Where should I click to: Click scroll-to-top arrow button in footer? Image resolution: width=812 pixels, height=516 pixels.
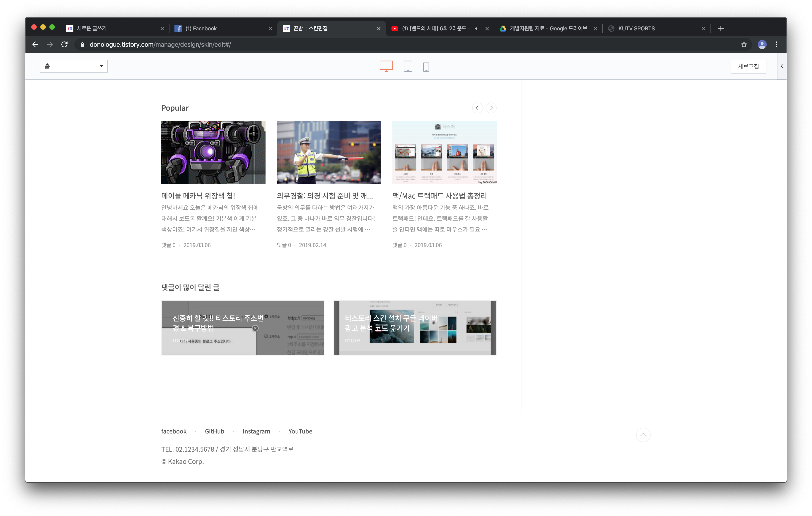point(643,435)
